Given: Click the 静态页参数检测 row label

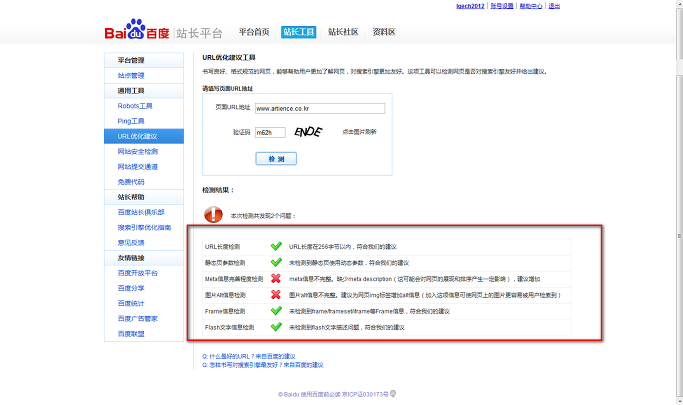Looking at the screenshot, I should click(x=225, y=263).
